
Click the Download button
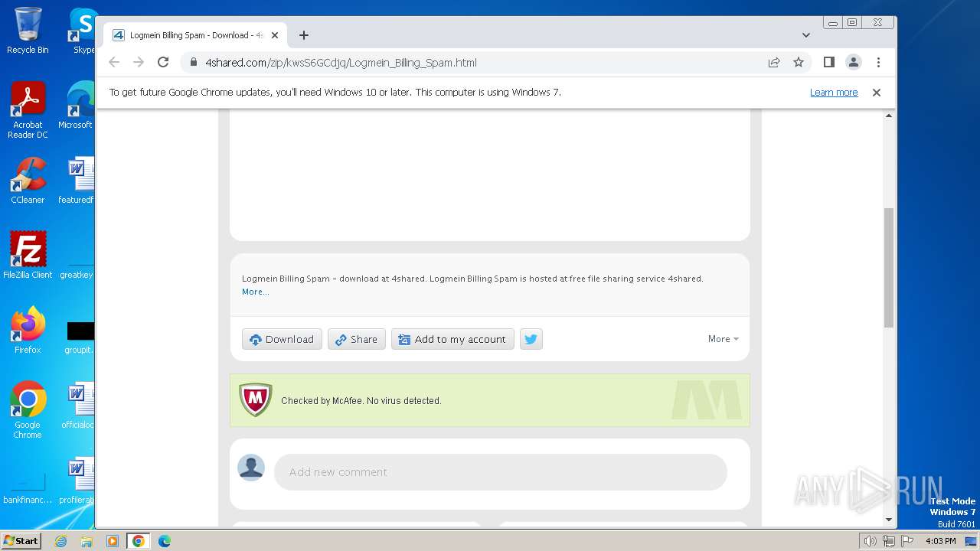point(282,339)
